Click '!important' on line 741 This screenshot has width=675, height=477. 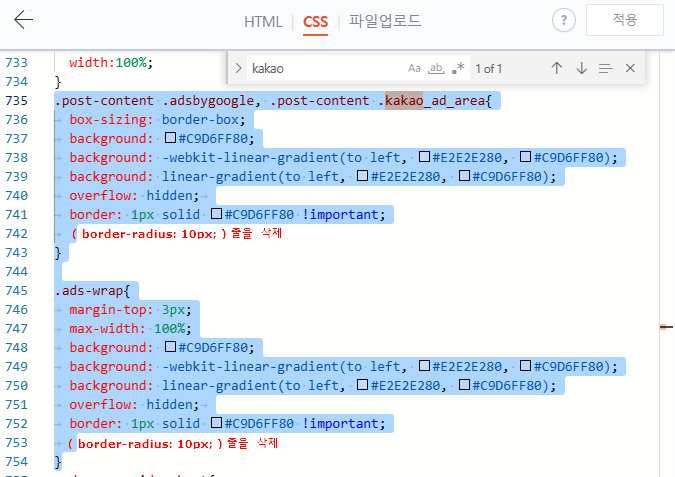[340, 214]
